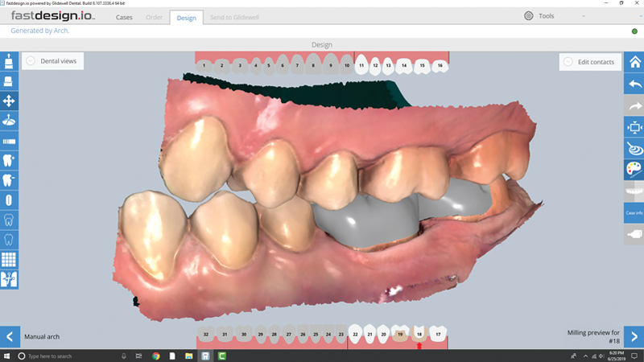Go to next step with right arrow
Viewport: 644px width, 362px height.
tap(634, 336)
